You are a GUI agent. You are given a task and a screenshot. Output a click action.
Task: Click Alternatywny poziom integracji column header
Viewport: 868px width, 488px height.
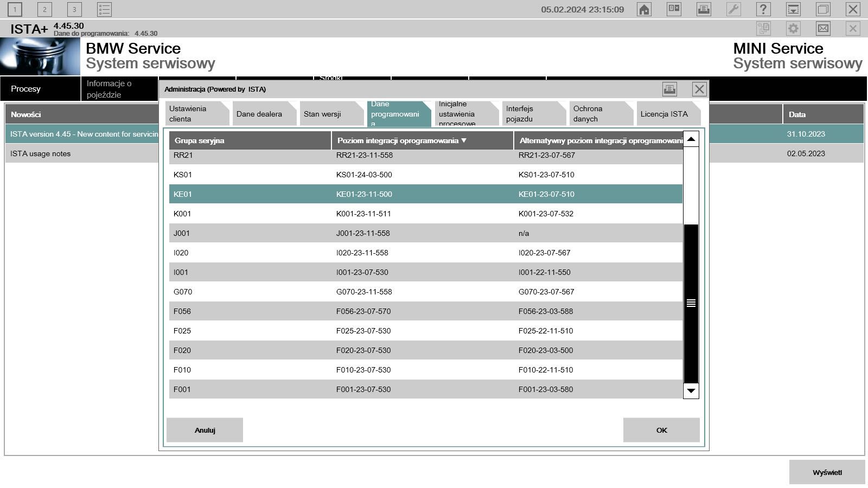tap(598, 140)
